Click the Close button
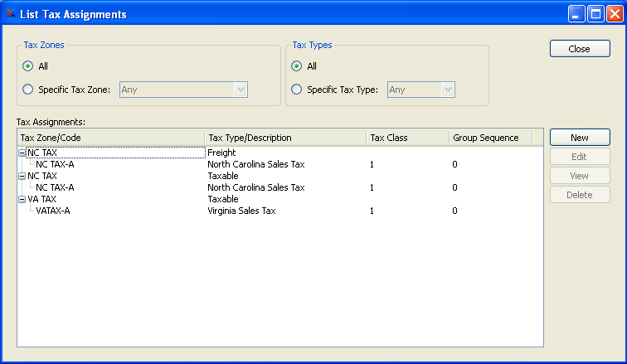The height and width of the screenshot is (364, 627). [580, 48]
